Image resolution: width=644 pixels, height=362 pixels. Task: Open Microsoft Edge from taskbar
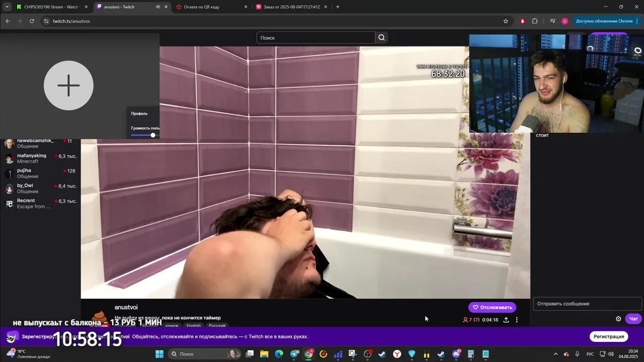point(279,354)
